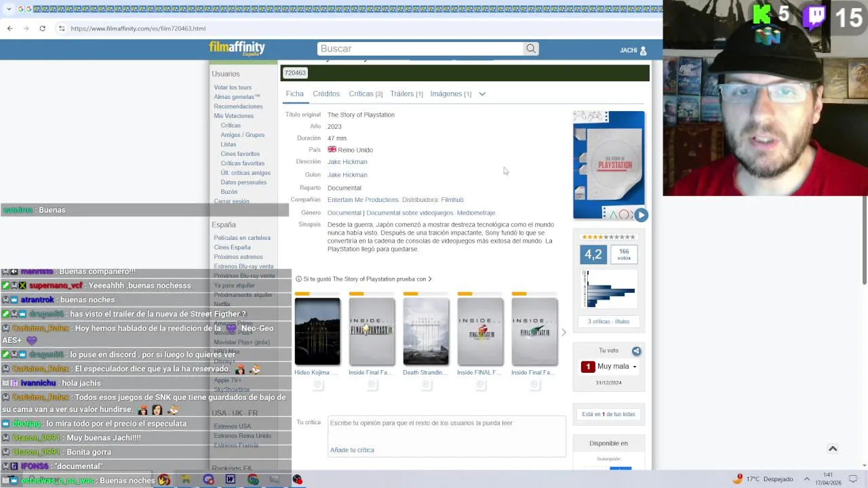Open the JACHI user profile icon
Viewport: 868px width, 488px height.
point(644,50)
